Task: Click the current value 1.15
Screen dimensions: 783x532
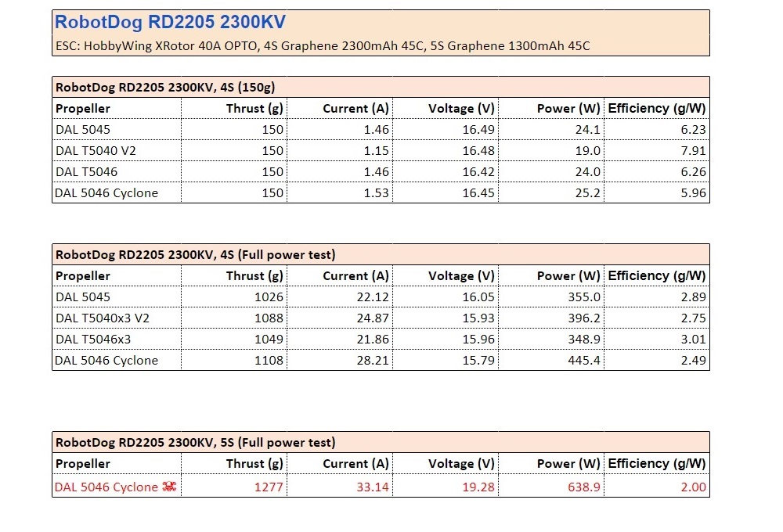Action: pyautogui.click(x=375, y=151)
